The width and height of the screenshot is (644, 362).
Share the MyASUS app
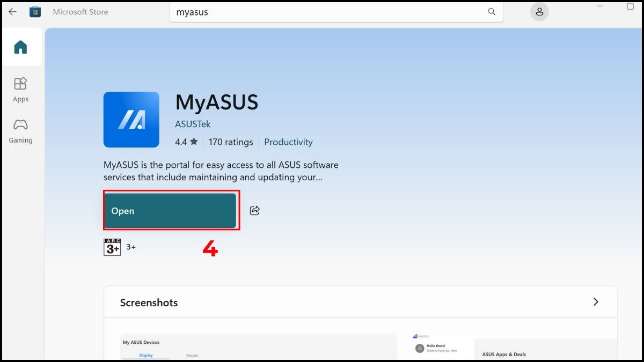click(x=254, y=210)
